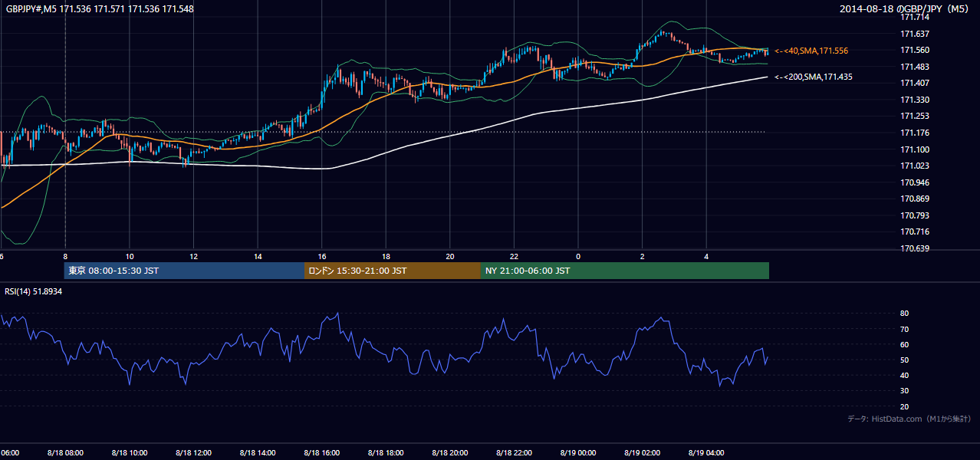The image size is (980, 460).
Task: Click the 8/18 22:00 bottom time label
Action: 514,453
